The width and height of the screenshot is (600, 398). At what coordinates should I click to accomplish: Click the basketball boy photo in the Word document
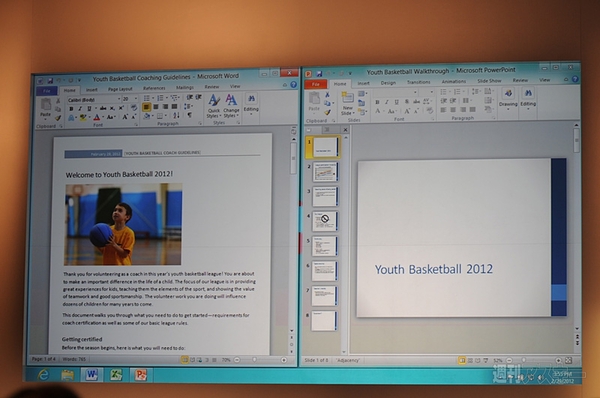point(123,224)
